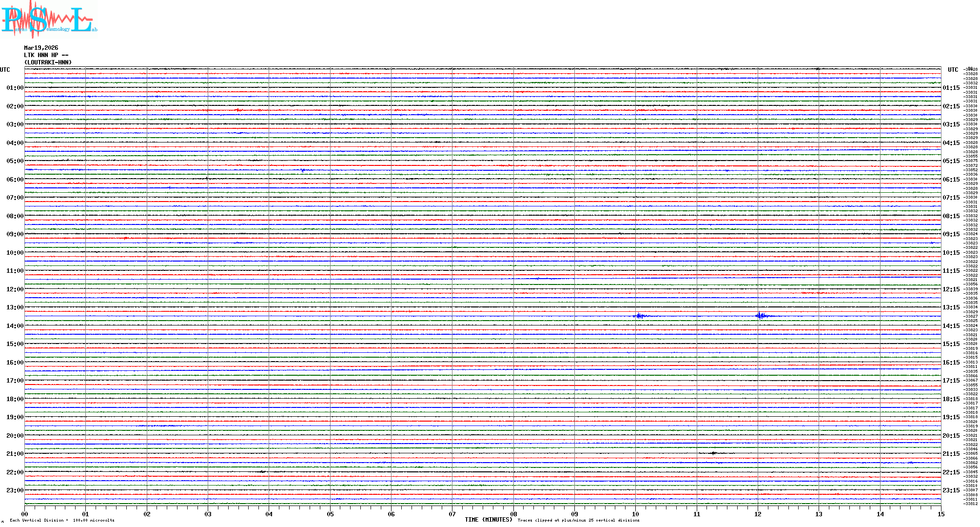This screenshot has width=980, height=527.
Task: Click the traces clipped footer note
Action: tap(578, 520)
